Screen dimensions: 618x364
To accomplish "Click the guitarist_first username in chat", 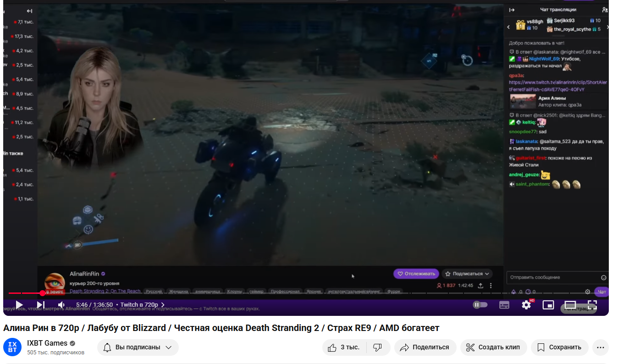I will click(x=531, y=158).
